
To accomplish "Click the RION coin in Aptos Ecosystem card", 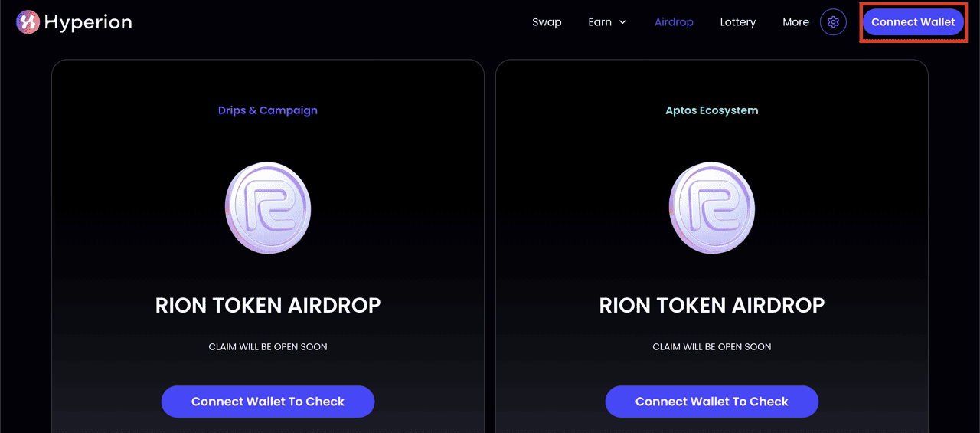I will tap(712, 208).
